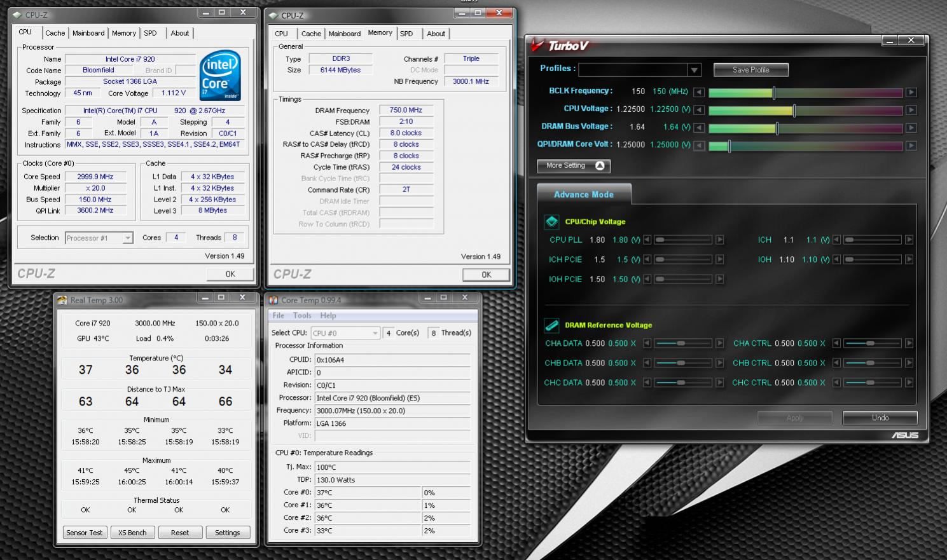Increase ICH PCIE voltage with right arrow
947x560 pixels.
pyautogui.click(x=720, y=259)
